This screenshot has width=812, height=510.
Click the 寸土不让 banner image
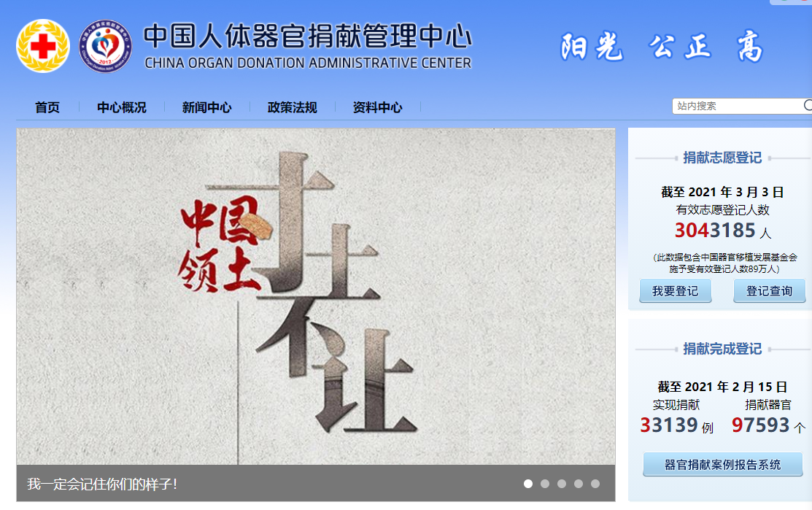[315, 297]
